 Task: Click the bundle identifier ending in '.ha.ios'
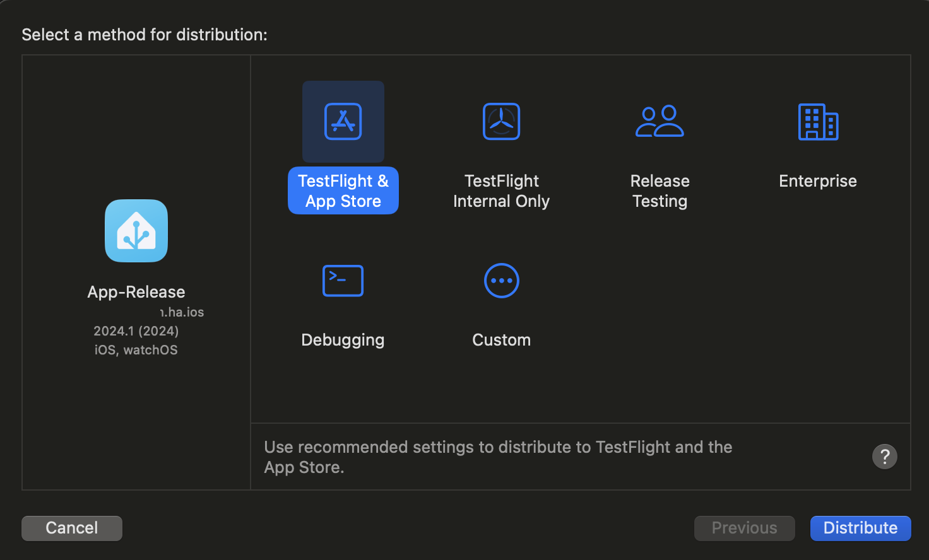click(182, 312)
